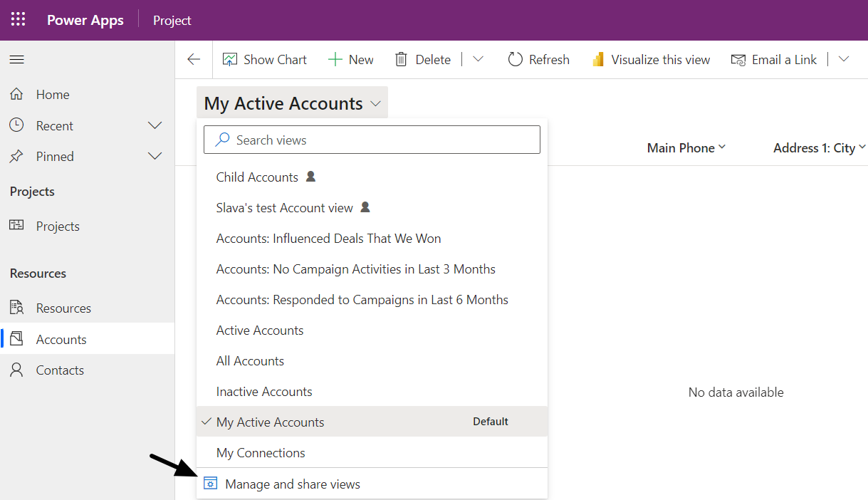
Task: Click the Home house icon
Action: pos(16,94)
